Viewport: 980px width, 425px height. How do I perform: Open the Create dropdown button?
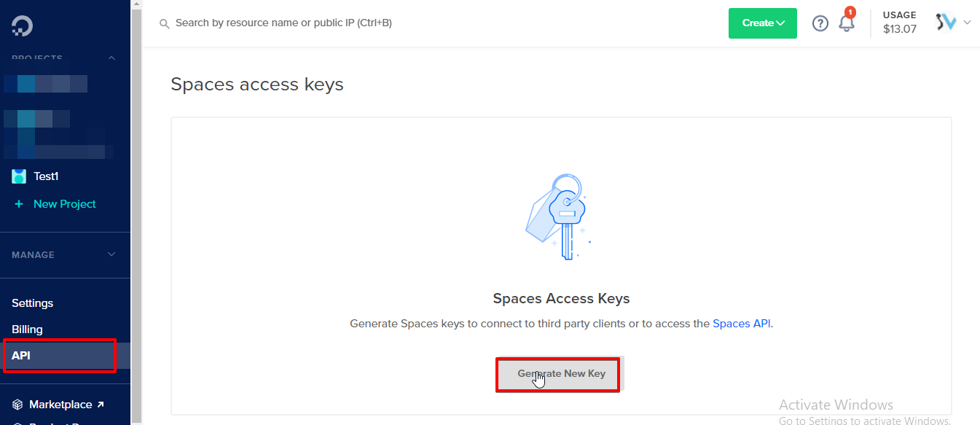[x=763, y=23]
